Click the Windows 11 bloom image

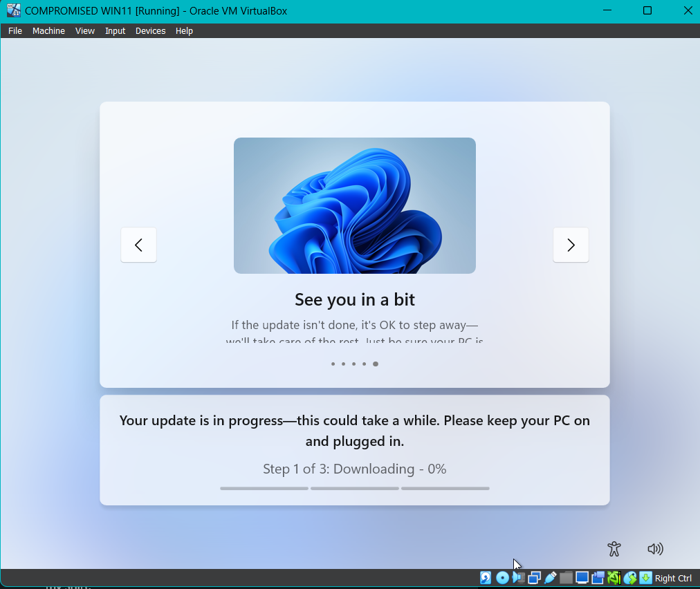click(355, 206)
